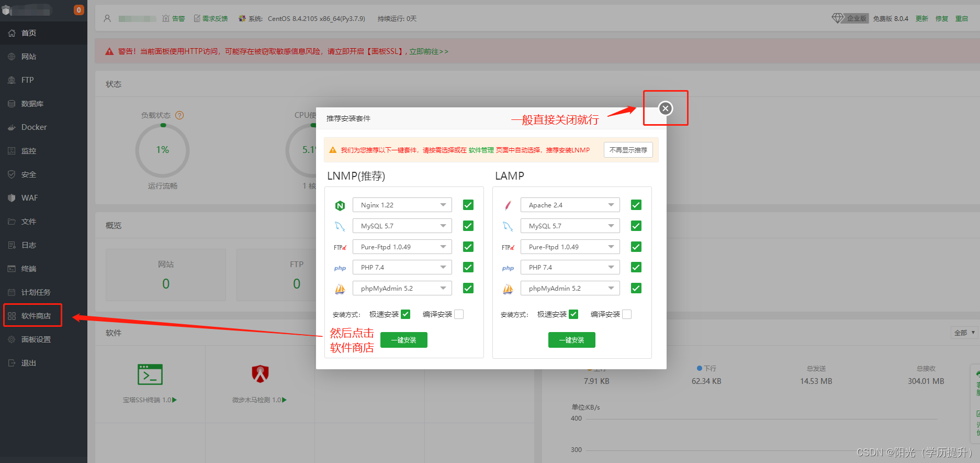
Task: Click the 文件 folder icon in sidebar
Action: [x=12, y=222]
